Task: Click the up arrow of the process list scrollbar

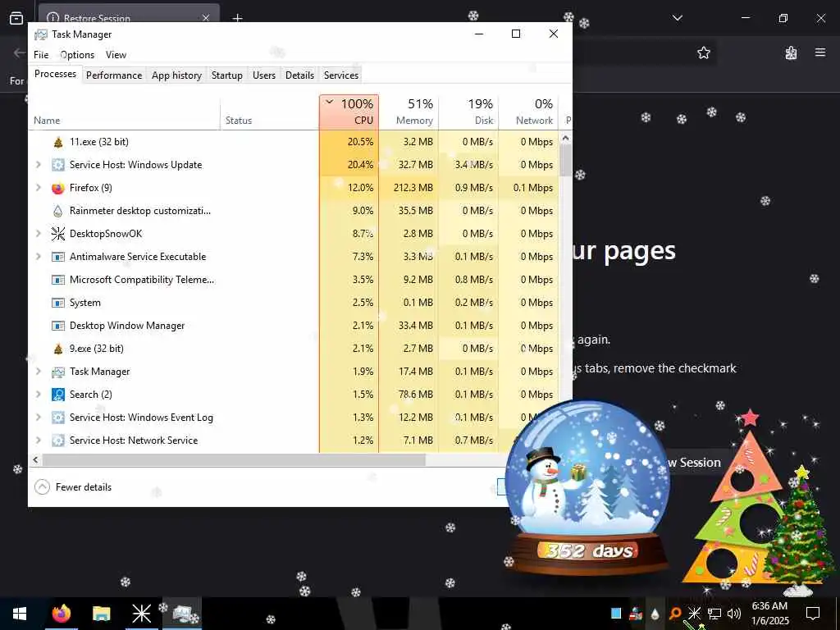Action: pos(565,138)
